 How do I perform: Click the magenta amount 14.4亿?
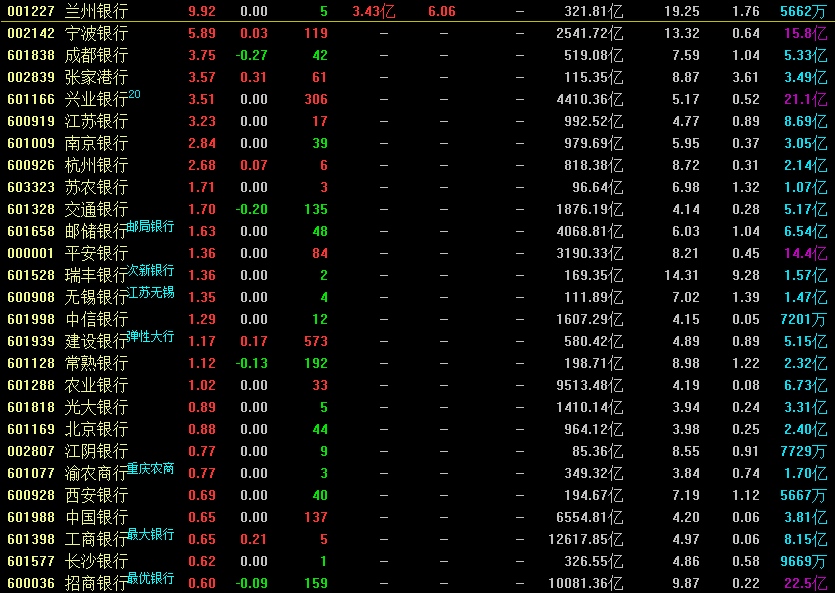click(806, 253)
